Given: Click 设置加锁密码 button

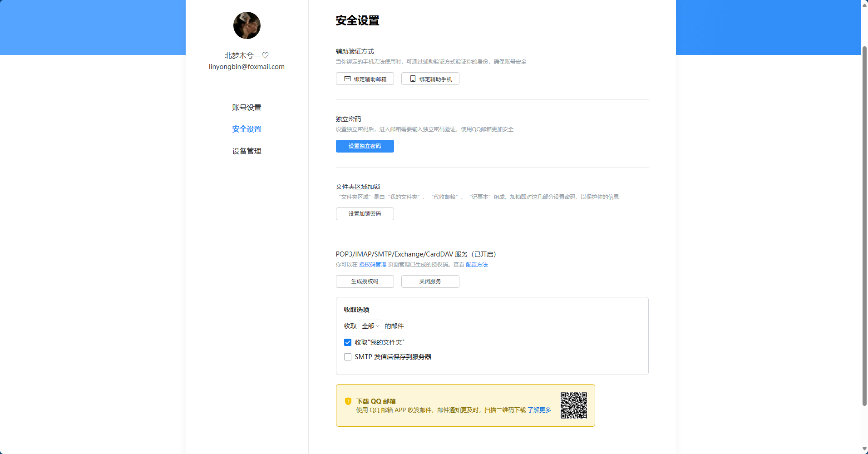Looking at the screenshot, I should (365, 214).
